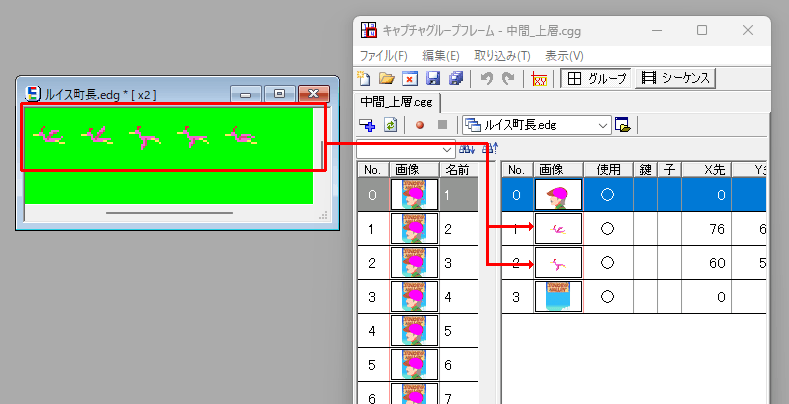Toggle the 使用 circle in frame row 1
789x404 pixels.
click(x=607, y=229)
